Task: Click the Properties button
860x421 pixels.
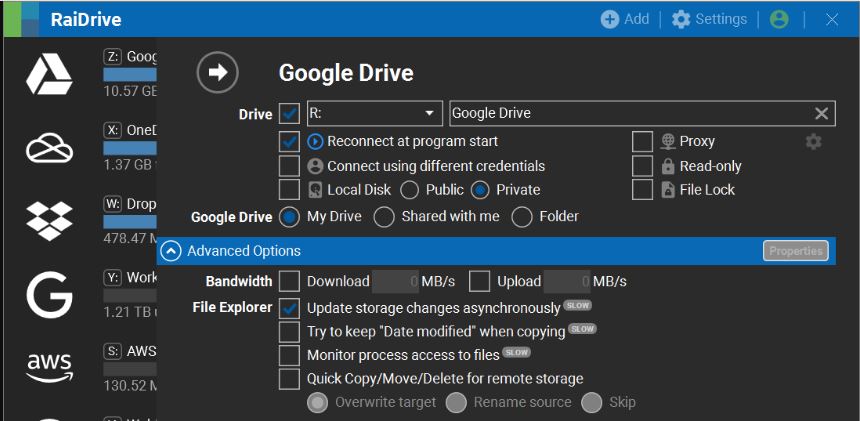Action: 795,251
